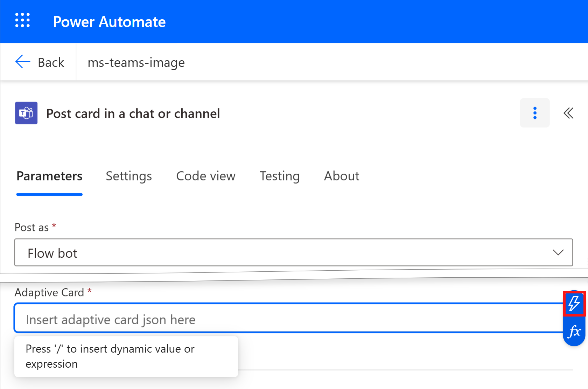Click the flow name ms-teams-image
This screenshot has width=588, height=389.
(136, 62)
